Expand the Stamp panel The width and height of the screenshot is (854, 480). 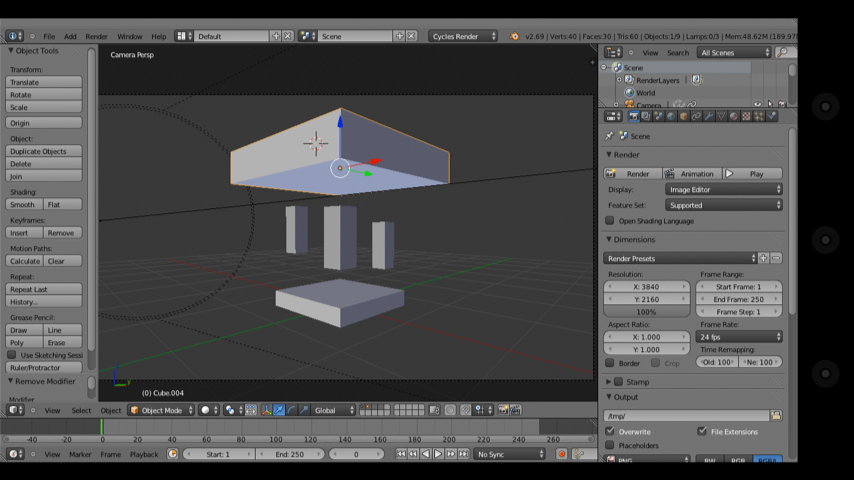click(609, 381)
